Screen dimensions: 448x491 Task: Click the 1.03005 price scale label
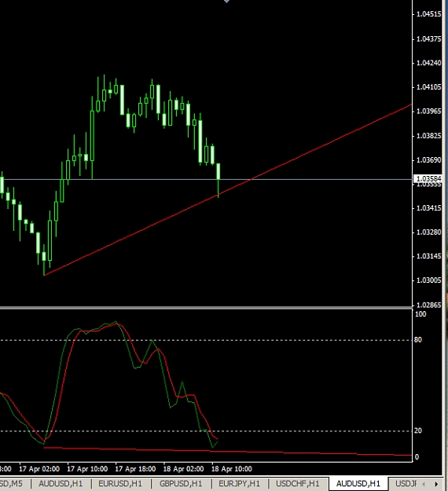(x=428, y=280)
